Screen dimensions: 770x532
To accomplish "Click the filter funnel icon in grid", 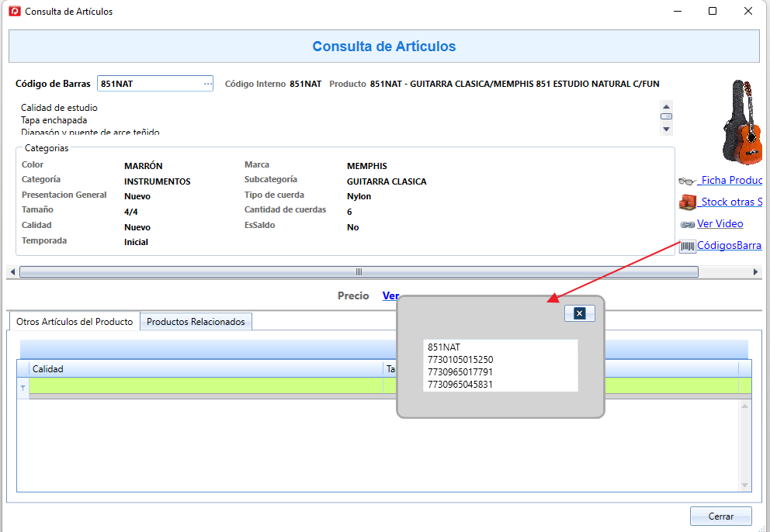I will (x=23, y=388).
